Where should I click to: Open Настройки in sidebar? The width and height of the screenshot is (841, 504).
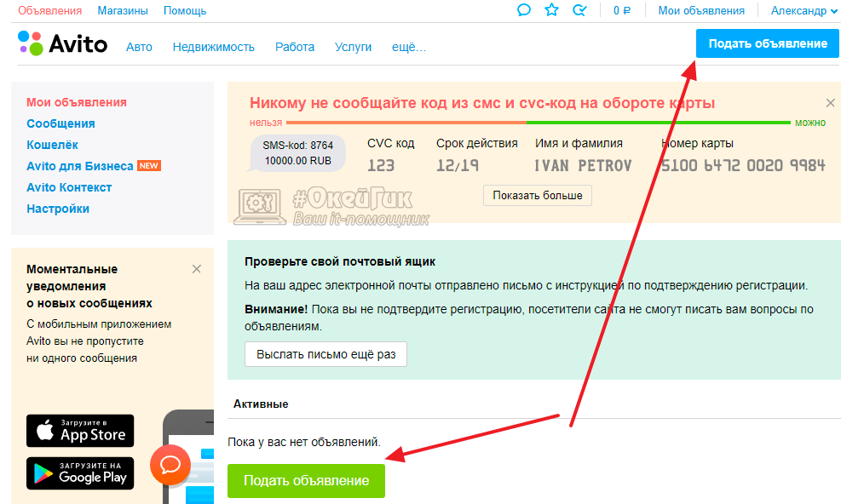pos(58,209)
